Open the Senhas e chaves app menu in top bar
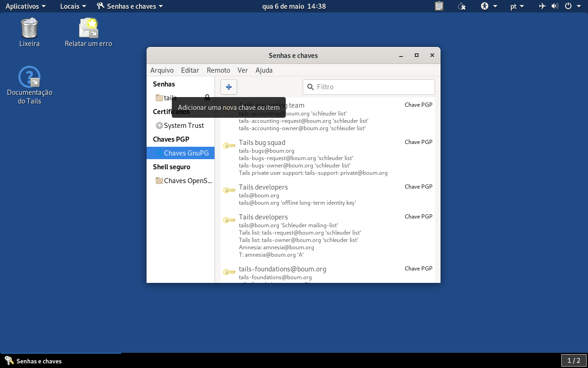This screenshot has height=368, width=588. pos(130,6)
